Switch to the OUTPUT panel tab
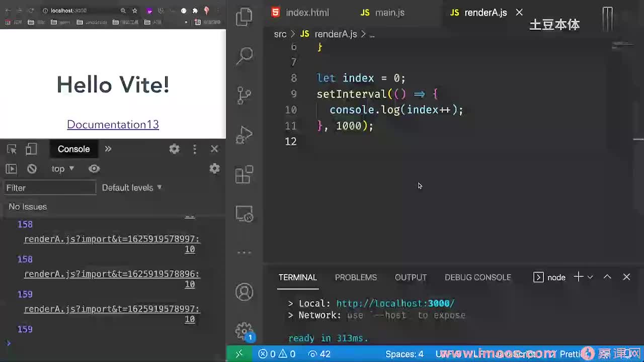This screenshot has width=644, height=362. point(411,277)
